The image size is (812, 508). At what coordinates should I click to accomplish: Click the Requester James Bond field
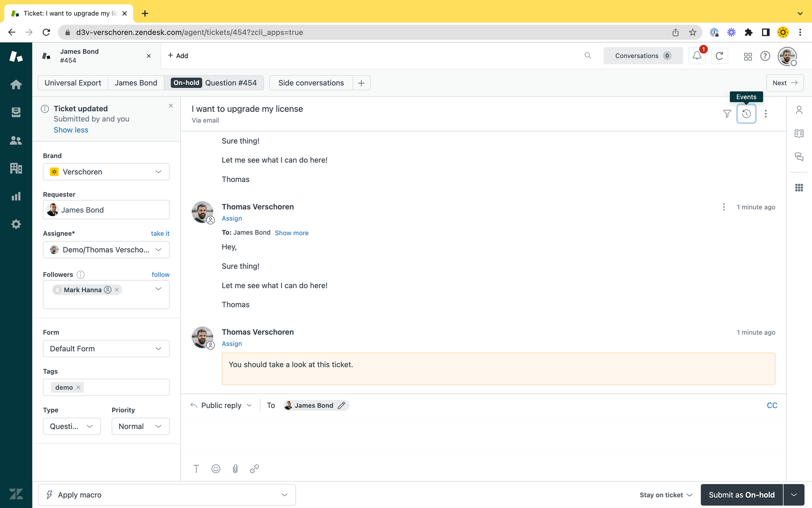point(106,210)
